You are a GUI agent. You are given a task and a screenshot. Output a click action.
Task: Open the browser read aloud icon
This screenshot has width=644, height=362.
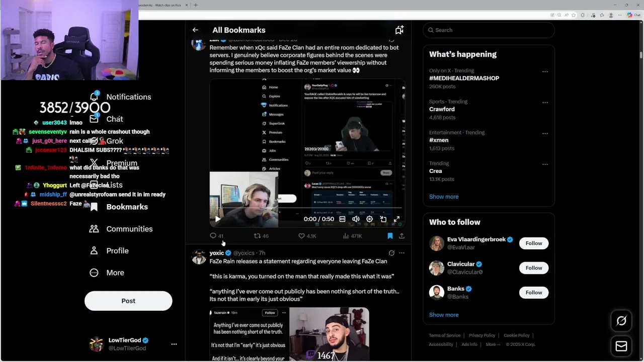coord(567,15)
